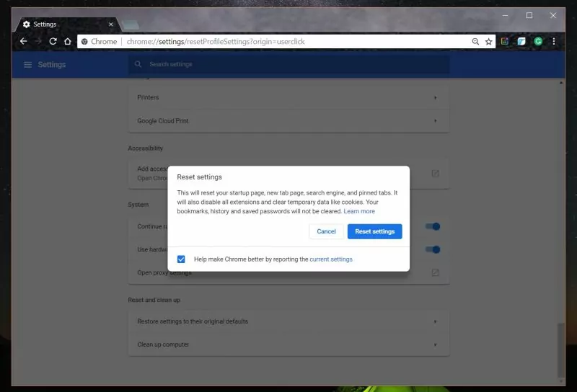
Task: Expand the Printers row arrow
Action: click(436, 98)
